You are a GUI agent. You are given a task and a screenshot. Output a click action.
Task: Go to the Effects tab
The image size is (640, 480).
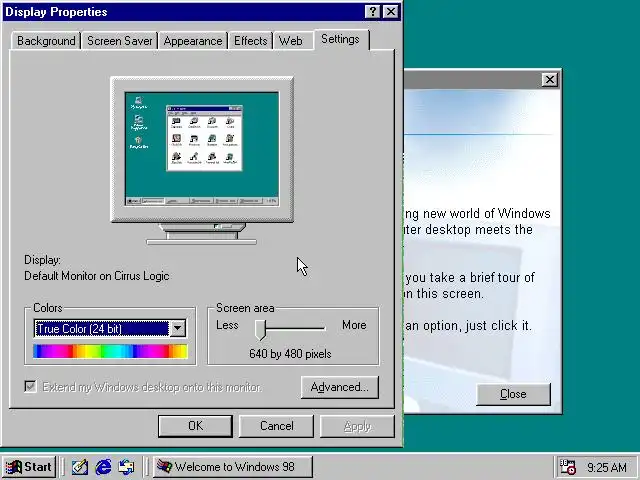(x=250, y=41)
